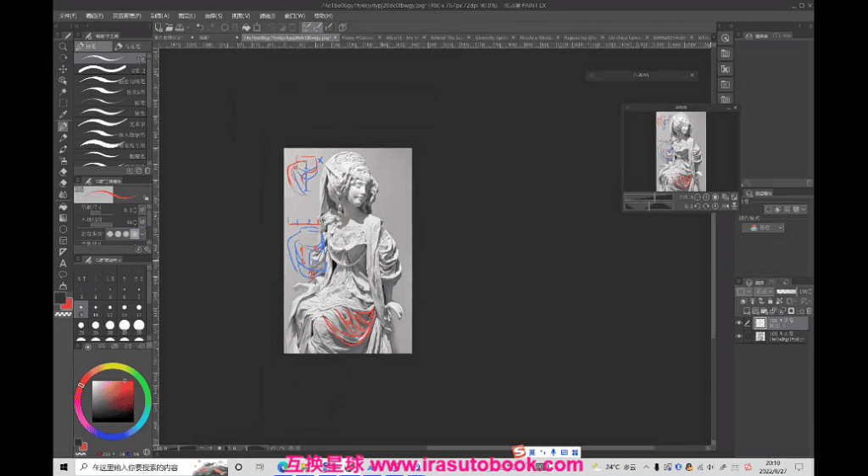Select the Fill bucket tool
The image size is (868, 476).
[63, 206]
